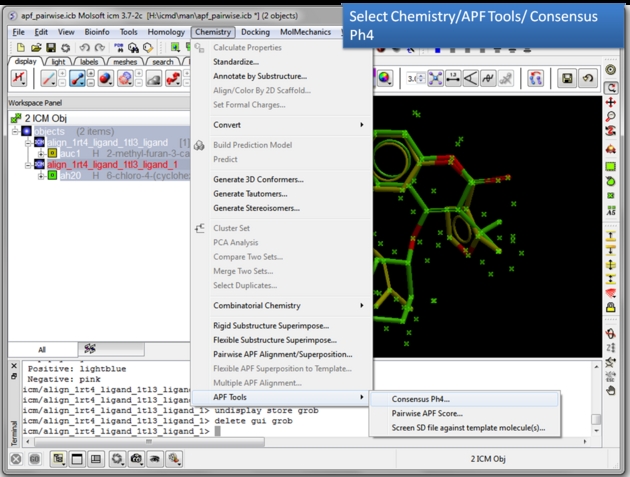Select Consensus Ph4... from APF Tools
Screen dimensions: 630x477
point(421,399)
